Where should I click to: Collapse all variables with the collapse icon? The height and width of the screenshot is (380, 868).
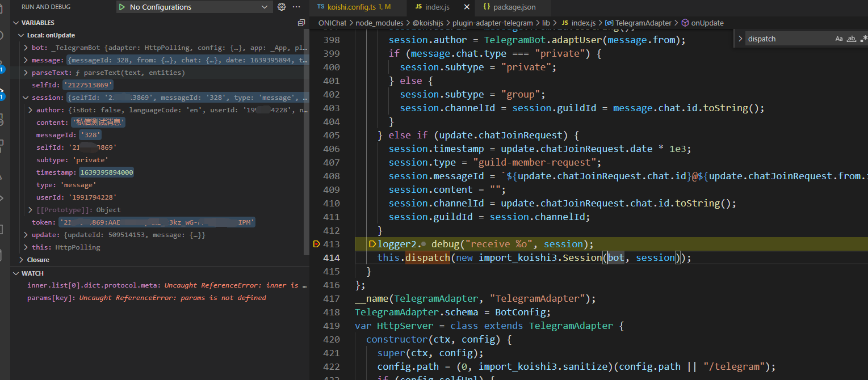301,23
